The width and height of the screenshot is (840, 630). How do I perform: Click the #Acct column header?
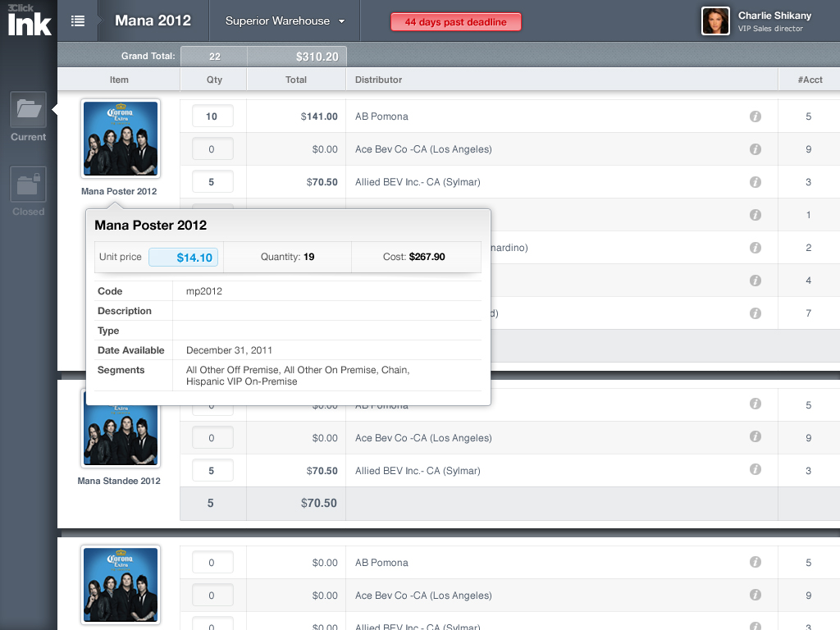(x=810, y=80)
